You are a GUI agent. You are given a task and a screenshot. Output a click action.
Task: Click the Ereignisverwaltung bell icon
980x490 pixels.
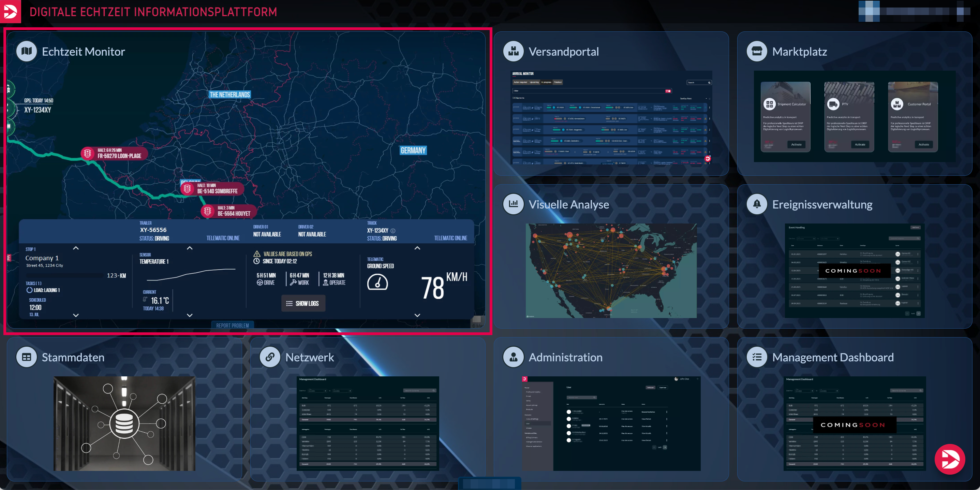(757, 204)
